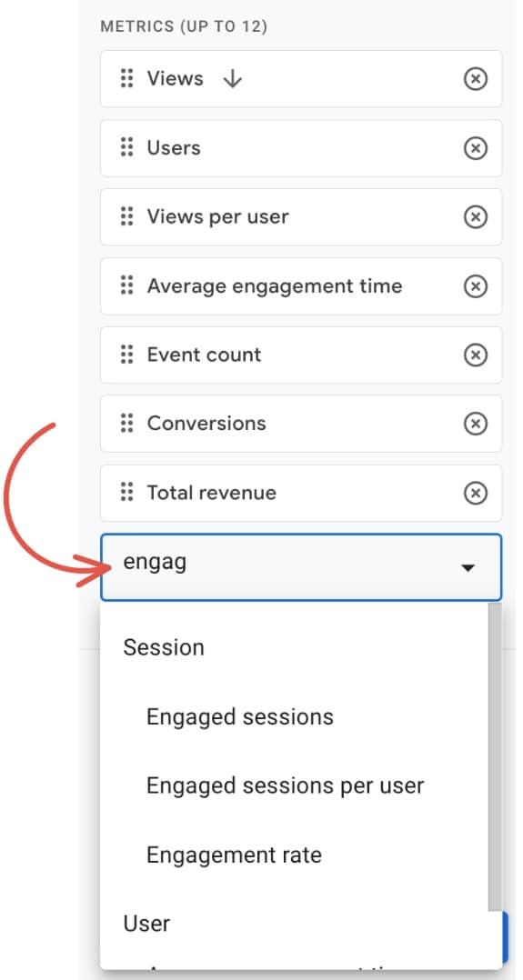Toggle the sort arrow next to Views
Image resolution: width=523 pixels, height=980 pixels.
click(x=232, y=79)
